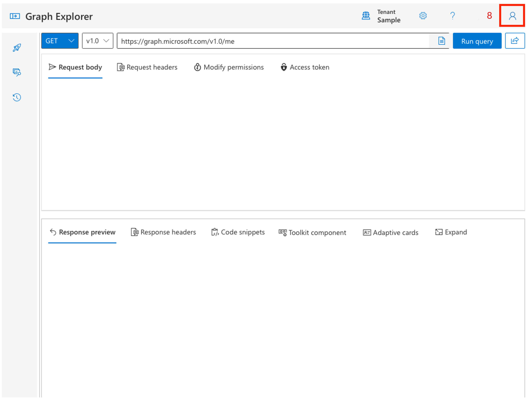The image size is (532, 398).
Task: Open the Code snippets tab
Action: point(238,232)
